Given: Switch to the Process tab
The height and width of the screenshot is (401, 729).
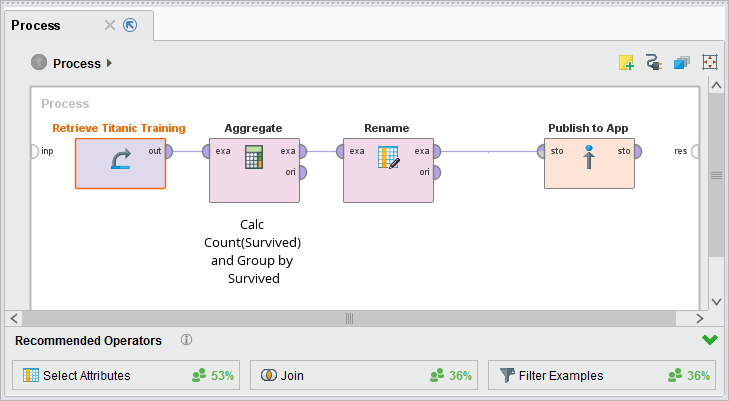Looking at the screenshot, I should point(36,25).
